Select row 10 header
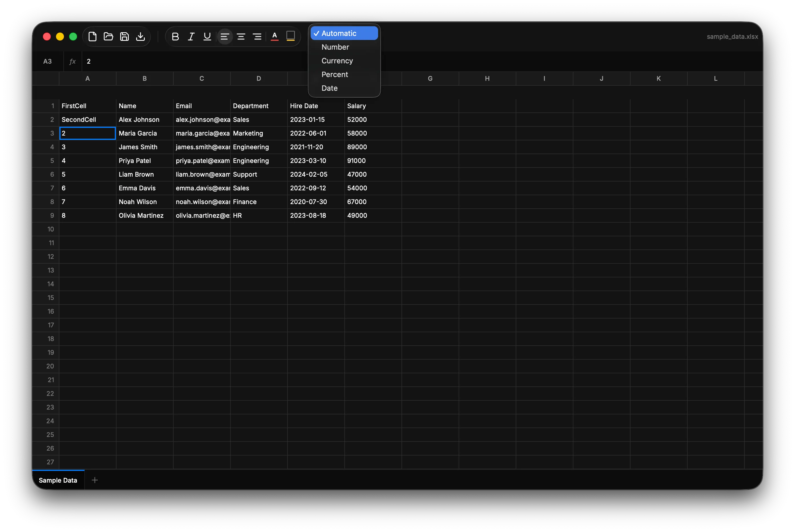The width and height of the screenshot is (795, 532). click(x=46, y=229)
